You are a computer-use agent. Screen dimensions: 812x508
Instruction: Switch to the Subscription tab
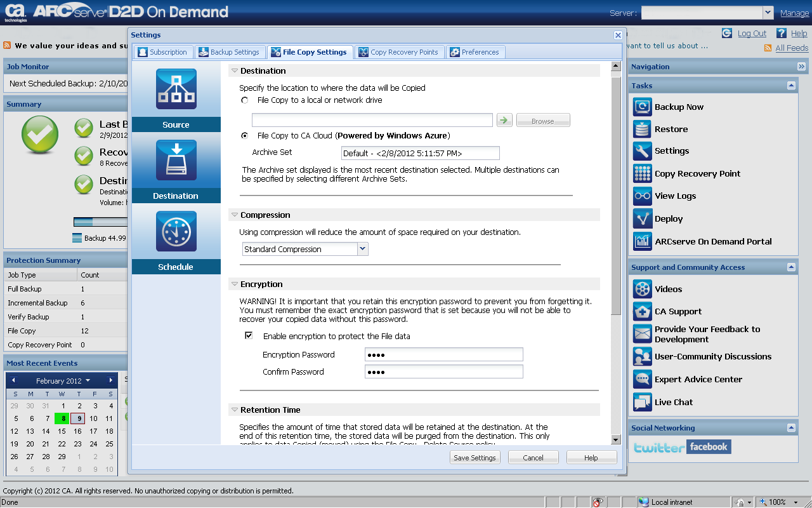coord(162,52)
